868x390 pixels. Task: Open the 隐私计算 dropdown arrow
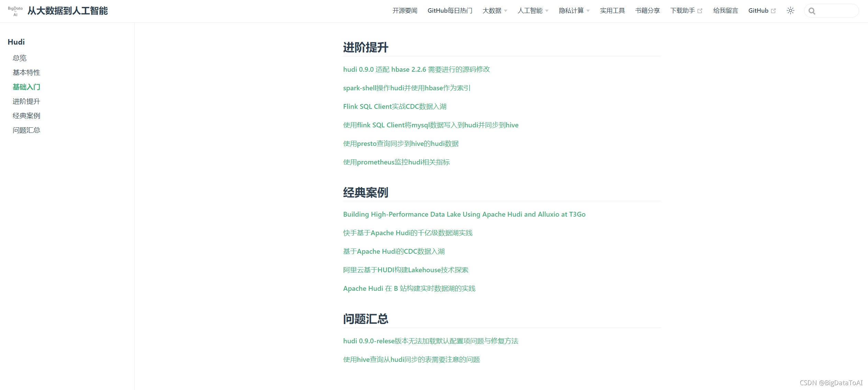click(588, 11)
